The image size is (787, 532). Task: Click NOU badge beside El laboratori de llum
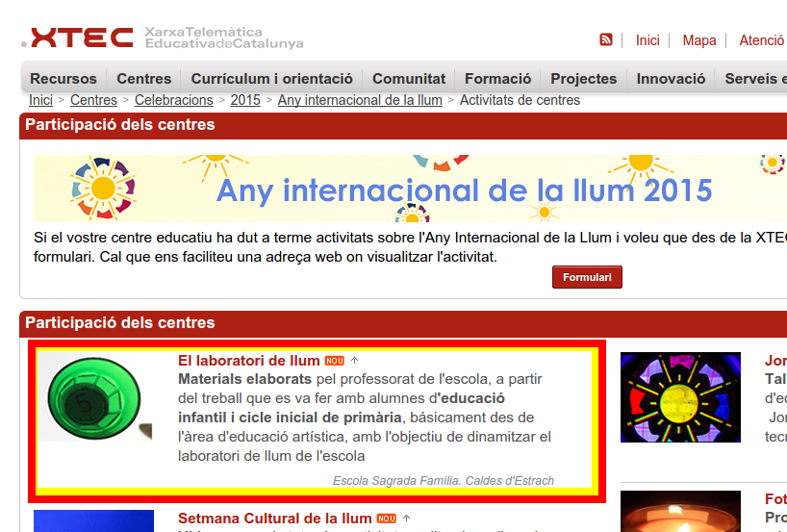(334, 361)
